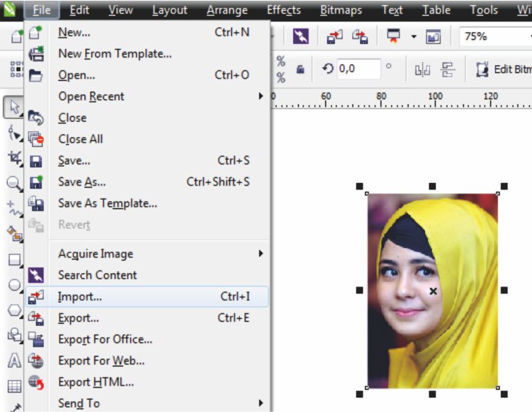Click the mirror vertically icon
This screenshot has height=412, width=532.
[x=448, y=70]
